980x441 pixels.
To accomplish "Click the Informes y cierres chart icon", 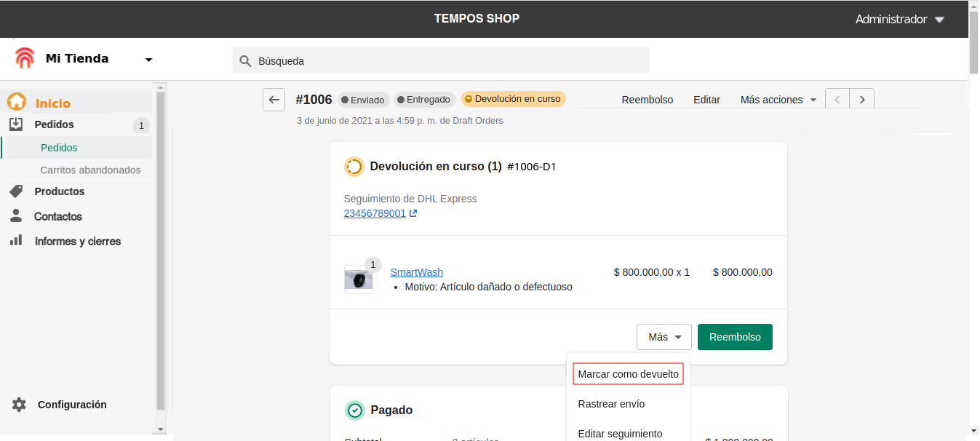I will point(16,241).
